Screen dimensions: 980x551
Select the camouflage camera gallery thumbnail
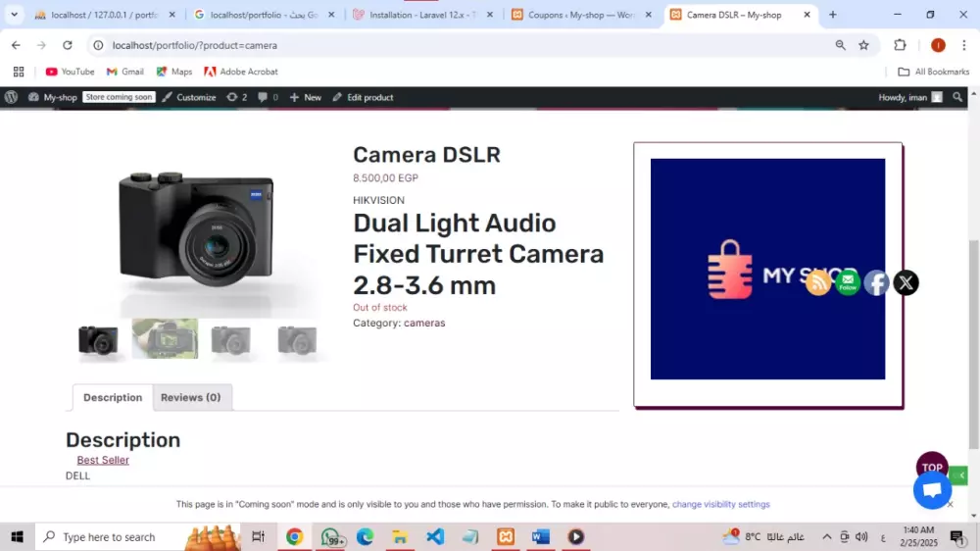pyautogui.click(x=165, y=338)
